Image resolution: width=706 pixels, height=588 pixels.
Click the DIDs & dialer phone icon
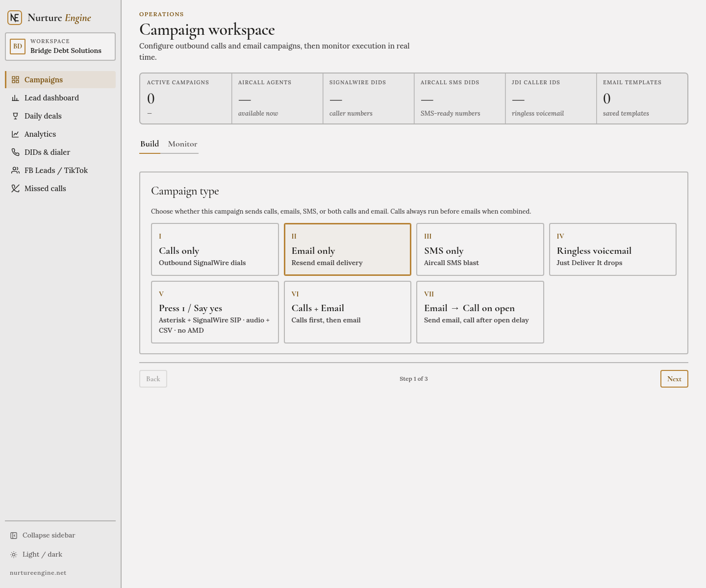[15, 152]
